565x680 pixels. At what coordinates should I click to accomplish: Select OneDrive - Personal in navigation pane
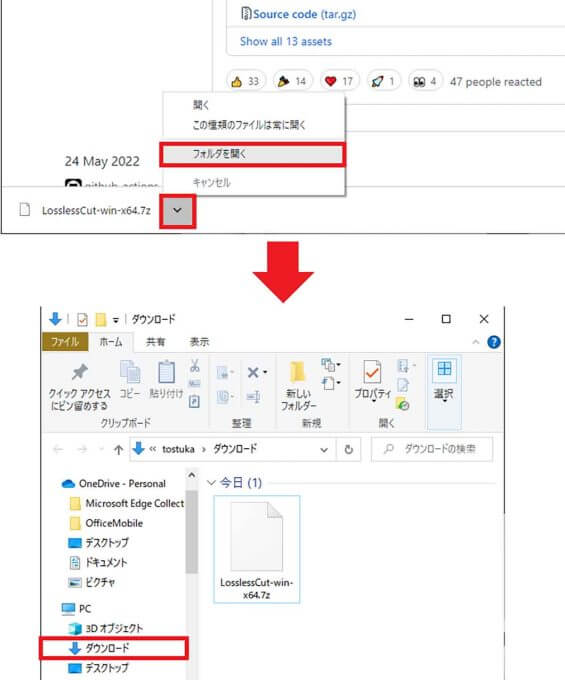point(122,484)
